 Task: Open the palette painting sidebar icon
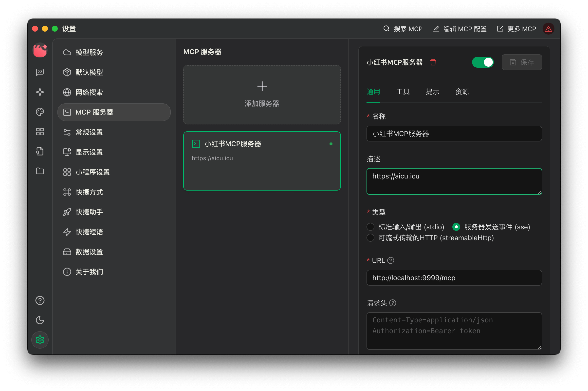40,112
